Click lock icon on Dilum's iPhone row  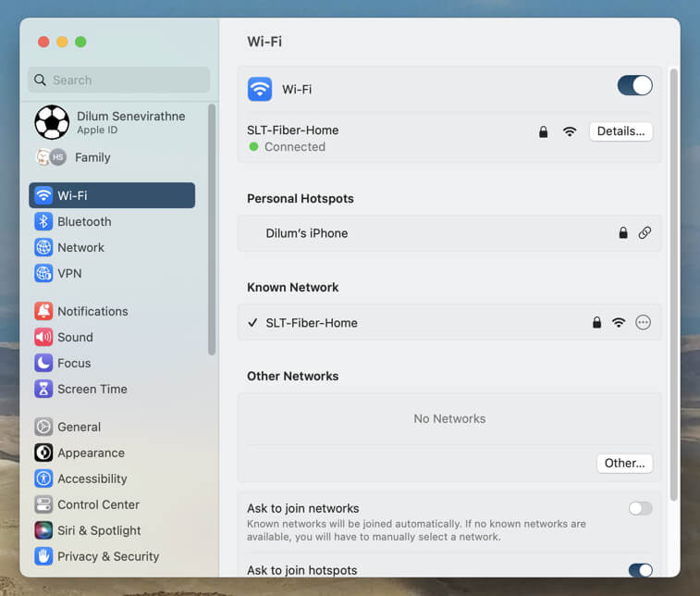click(x=623, y=233)
